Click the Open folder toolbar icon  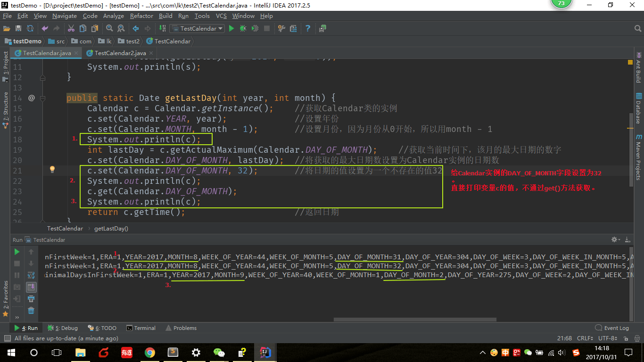pos(7,28)
